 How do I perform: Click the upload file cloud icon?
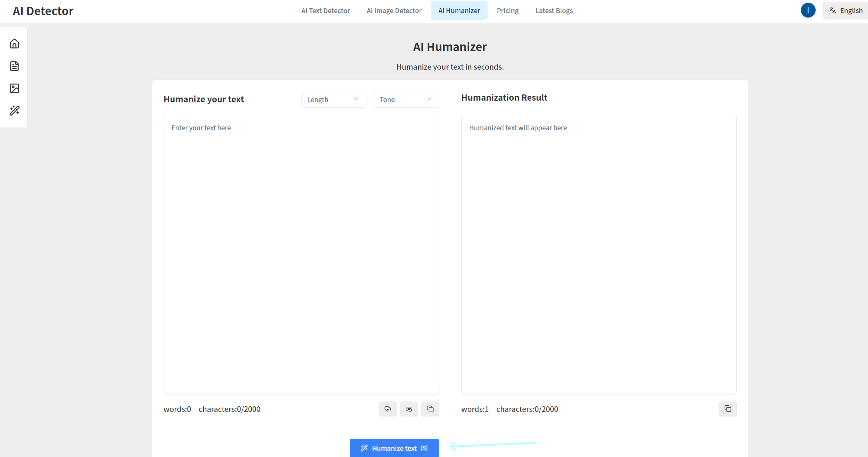point(388,409)
